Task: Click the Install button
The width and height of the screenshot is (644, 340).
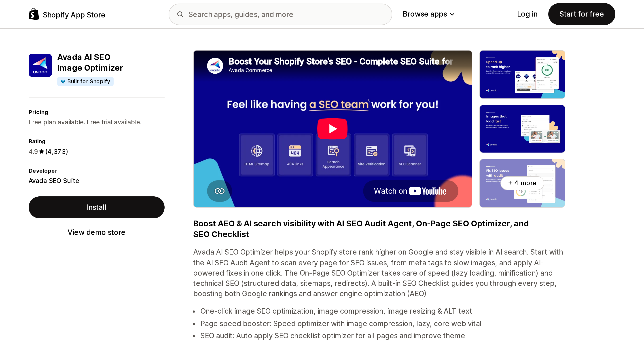Action: click(97, 207)
